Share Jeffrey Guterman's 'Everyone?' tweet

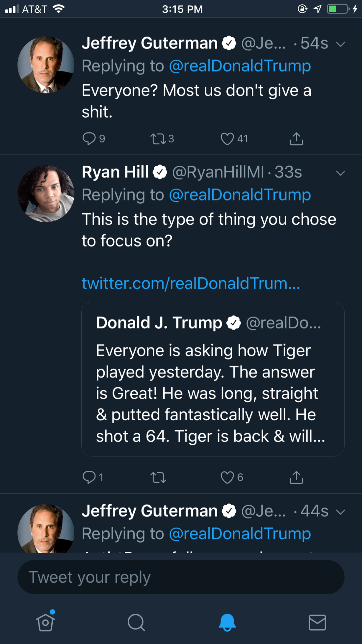[296, 139]
